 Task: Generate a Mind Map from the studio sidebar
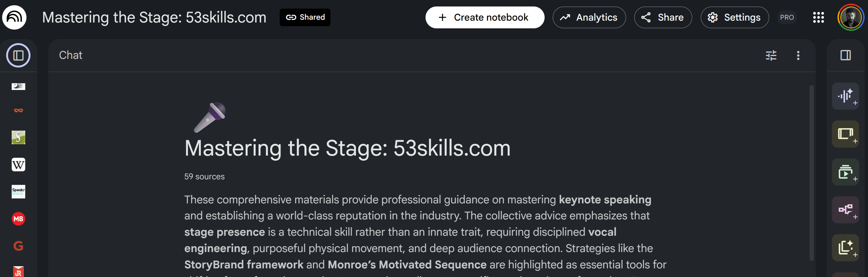point(845,210)
